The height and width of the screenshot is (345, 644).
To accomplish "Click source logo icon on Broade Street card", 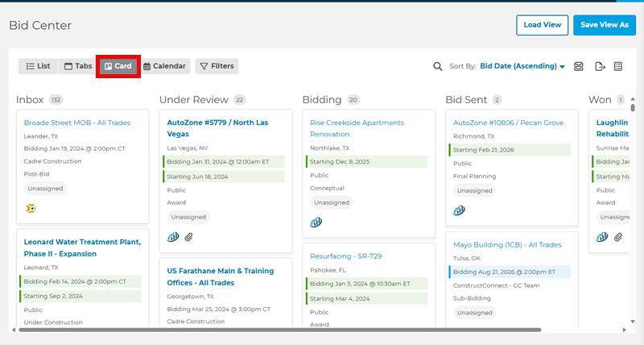I will coord(31,208).
